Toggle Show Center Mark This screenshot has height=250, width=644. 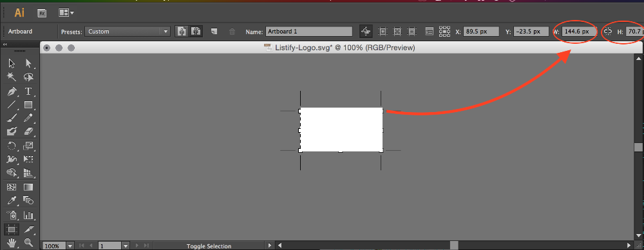[x=383, y=31]
